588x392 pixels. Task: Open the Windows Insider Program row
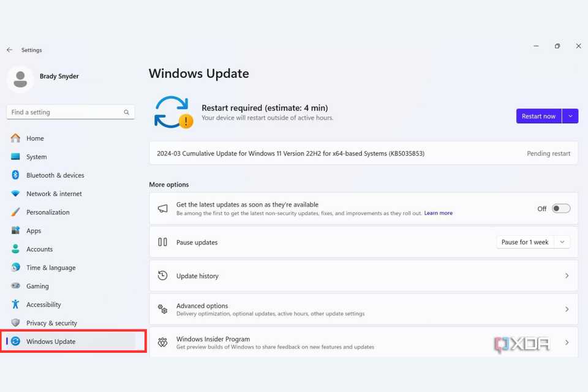pyautogui.click(x=363, y=342)
